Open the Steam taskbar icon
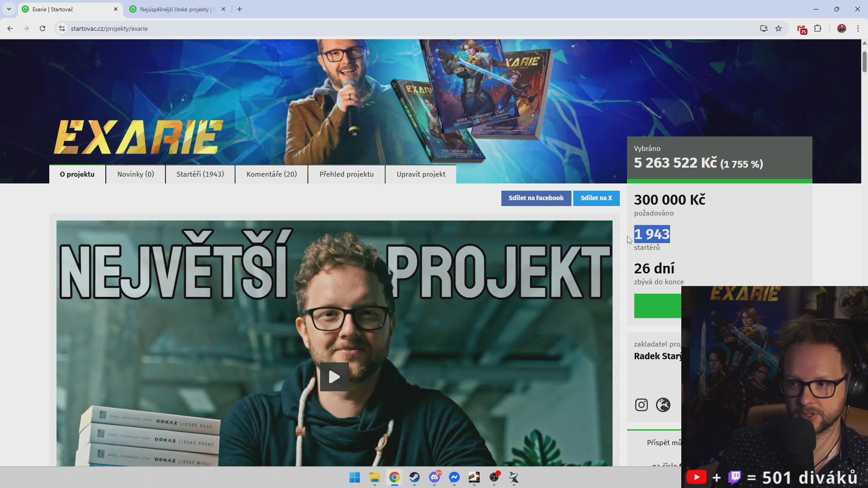The height and width of the screenshot is (488, 868). [x=414, y=478]
